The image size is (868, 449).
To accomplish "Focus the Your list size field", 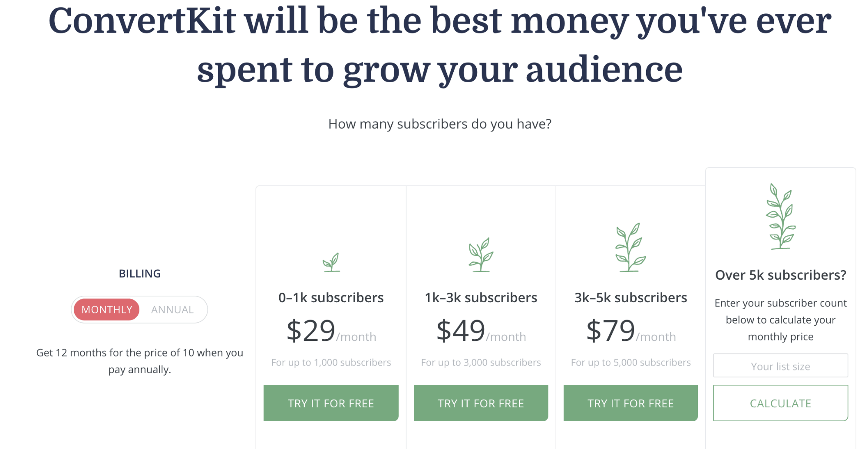I will pos(780,366).
